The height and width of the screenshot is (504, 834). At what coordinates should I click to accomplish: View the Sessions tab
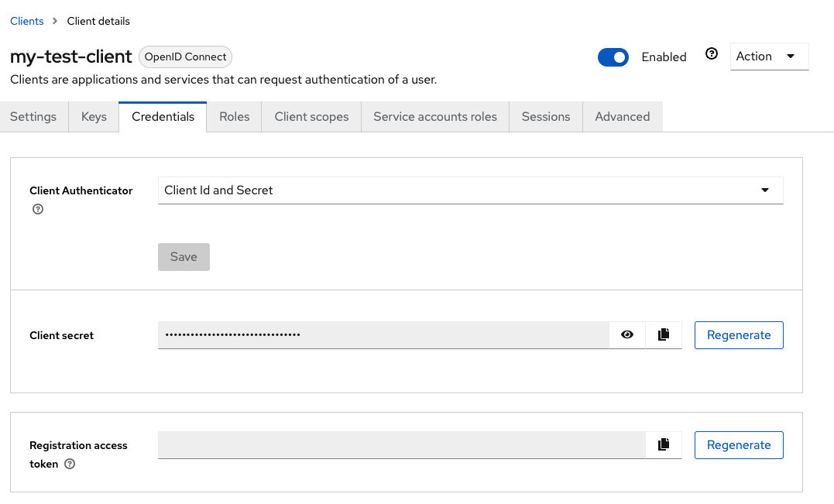pos(546,116)
